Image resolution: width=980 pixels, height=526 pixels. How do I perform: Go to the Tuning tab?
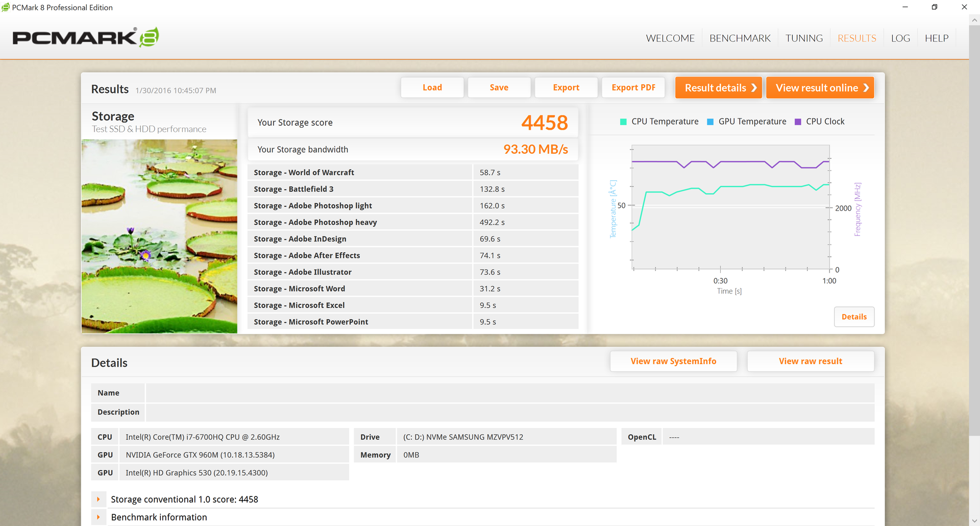point(804,38)
